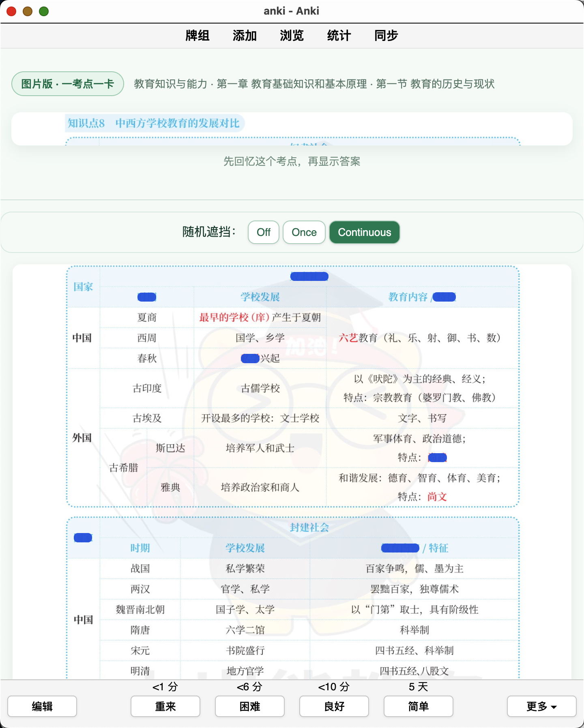Reveal the blue mask above 学校发展 header

[309, 276]
